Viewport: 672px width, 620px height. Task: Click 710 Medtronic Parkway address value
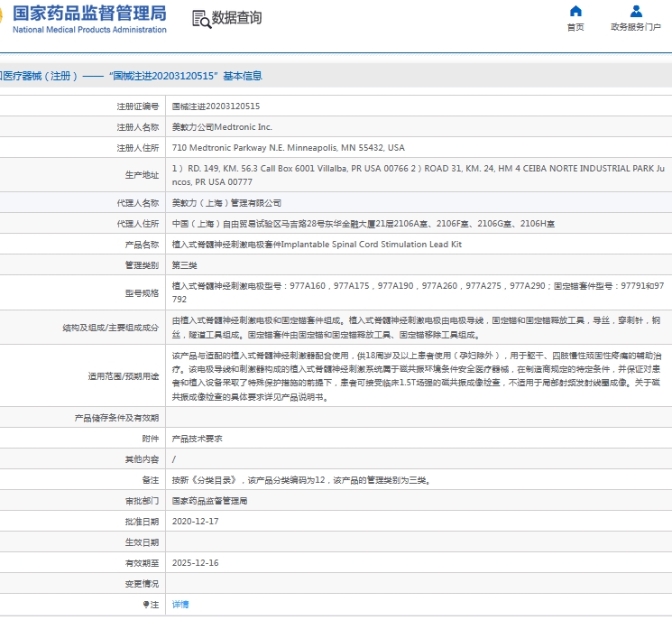(x=289, y=147)
